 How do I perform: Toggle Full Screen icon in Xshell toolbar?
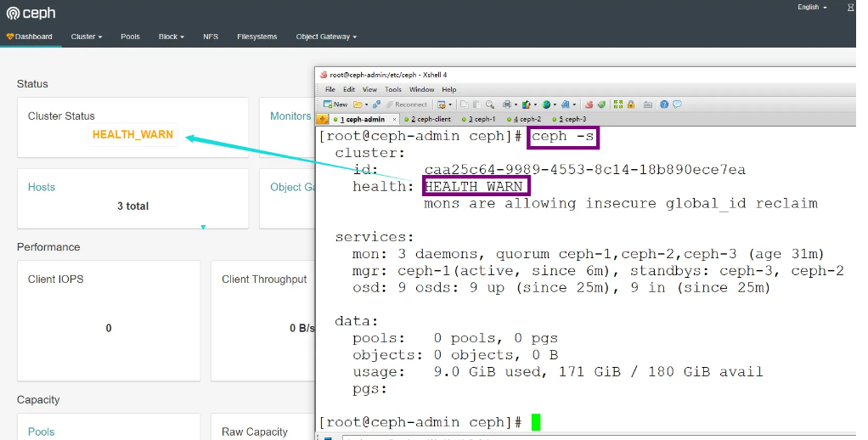pos(618,104)
